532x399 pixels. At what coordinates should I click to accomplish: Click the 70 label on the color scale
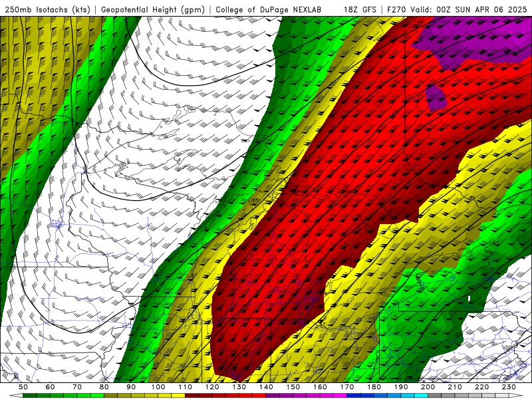pos(77,387)
